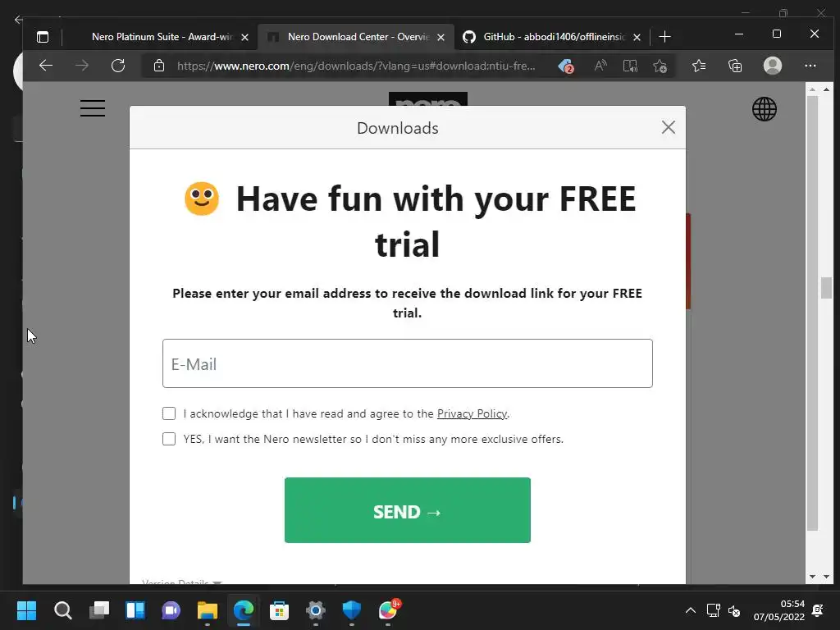Click the page vertical scrollbar thumb

[826, 288]
